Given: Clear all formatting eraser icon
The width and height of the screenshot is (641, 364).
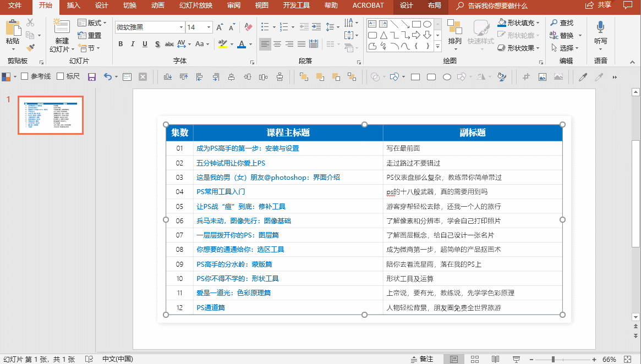Looking at the screenshot, I should 248,27.
